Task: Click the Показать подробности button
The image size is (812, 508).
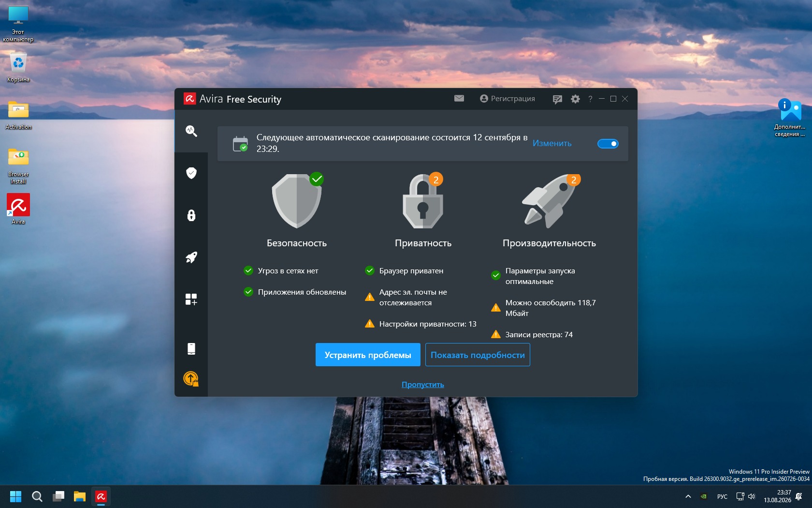Action: coord(478,355)
